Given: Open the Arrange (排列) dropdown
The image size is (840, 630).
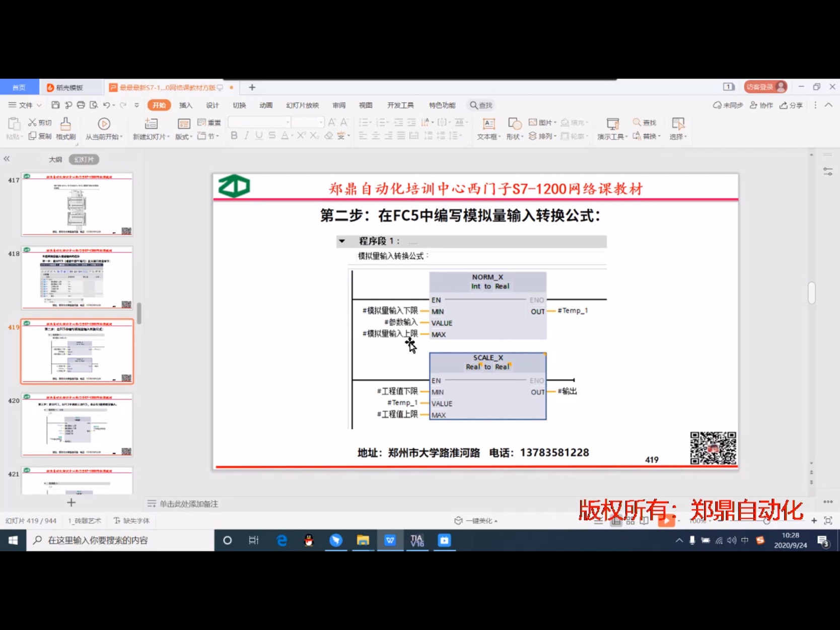Looking at the screenshot, I should coord(542,136).
